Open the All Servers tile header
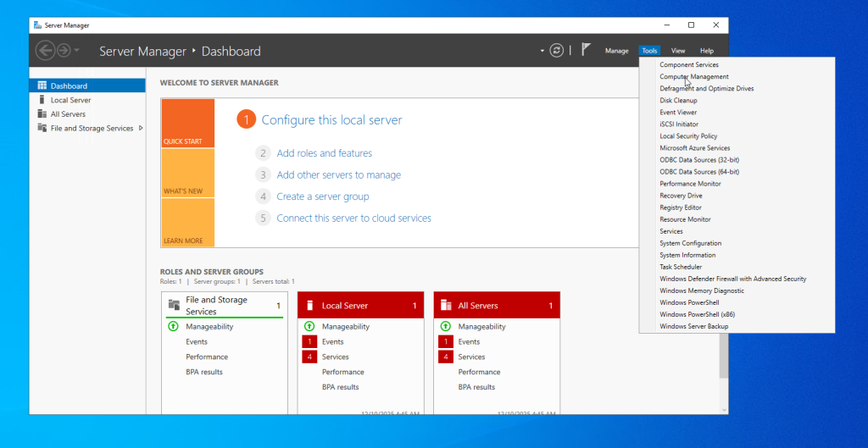 [497, 306]
